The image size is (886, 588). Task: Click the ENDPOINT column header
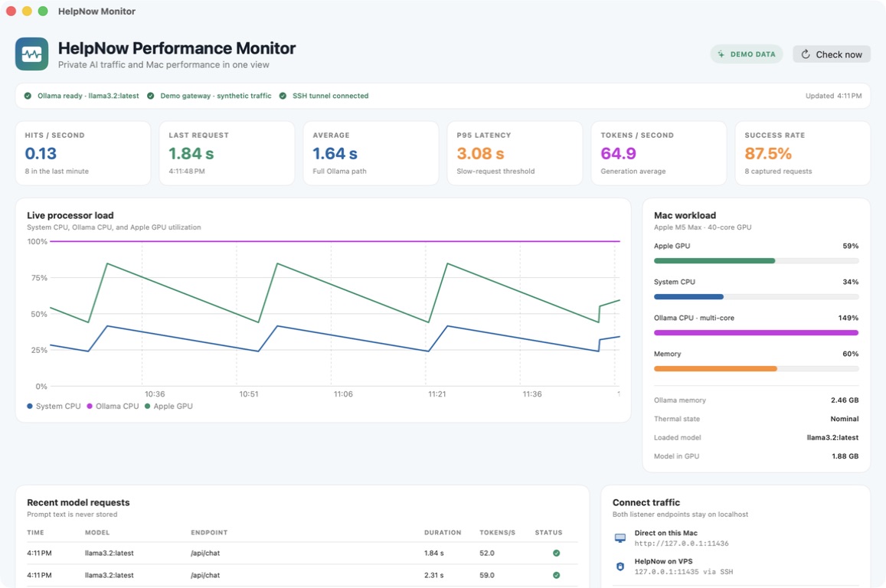(209, 533)
